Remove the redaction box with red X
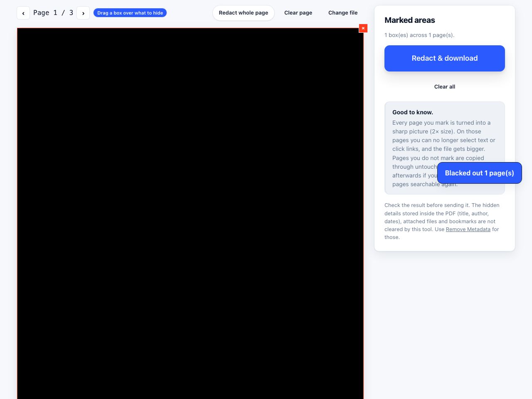Screen dimensions: 532x399 (363, 28)
